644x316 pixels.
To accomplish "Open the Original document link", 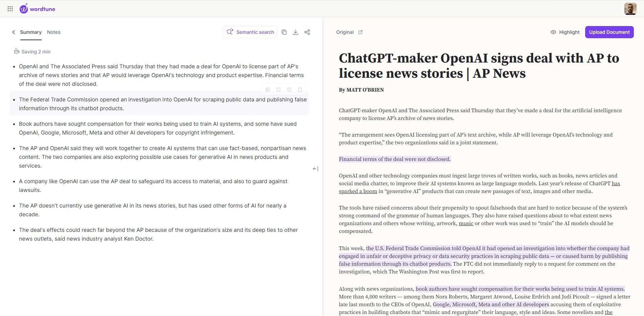I will [x=345, y=32].
